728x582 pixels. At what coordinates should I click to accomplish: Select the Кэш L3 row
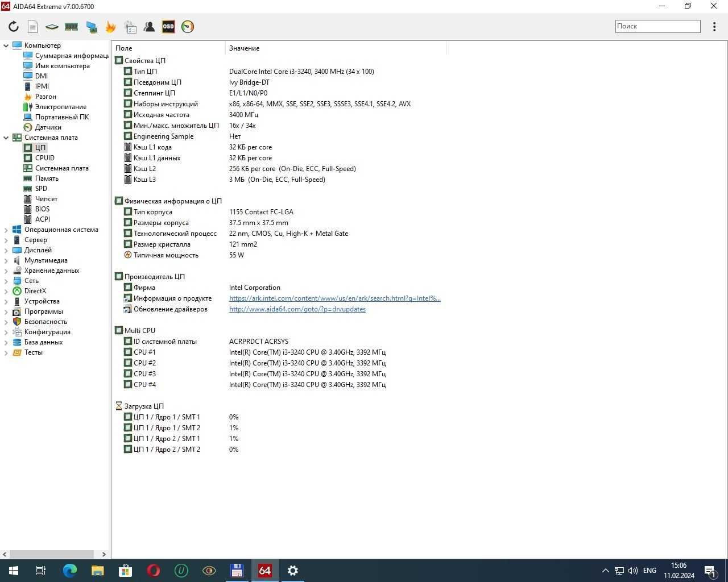click(x=279, y=180)
